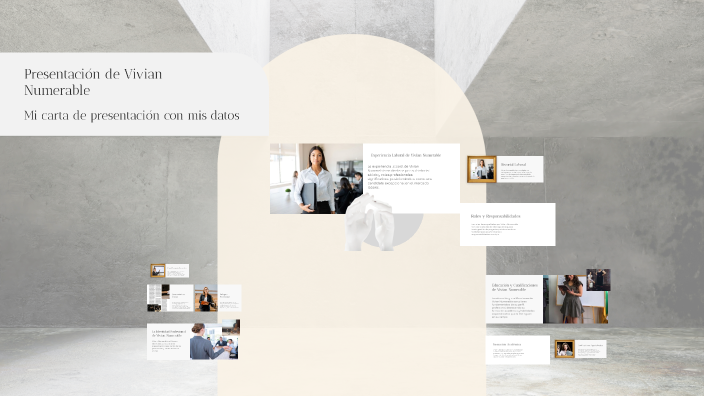Select the white praying hands sculpture image

[370, 222]
